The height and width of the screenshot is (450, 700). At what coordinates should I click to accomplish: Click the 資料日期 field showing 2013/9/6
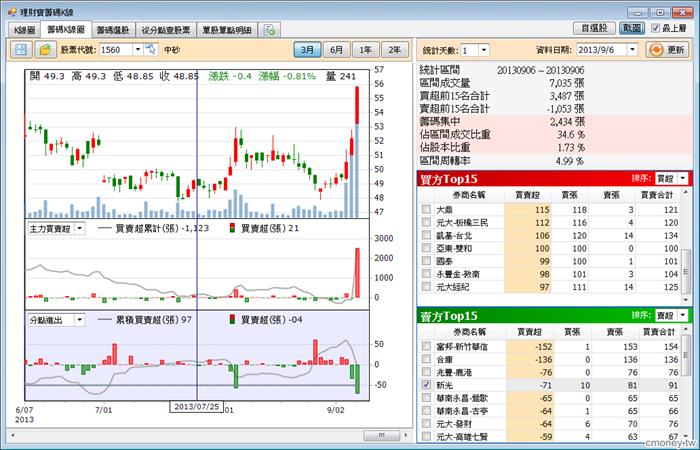[601, 50]
